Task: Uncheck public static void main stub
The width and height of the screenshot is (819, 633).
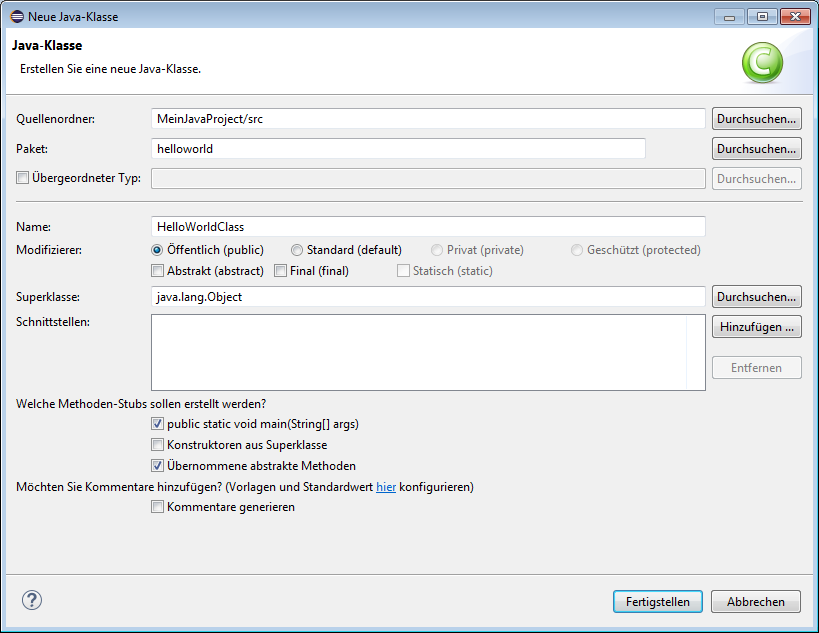Action: (157, 424)
